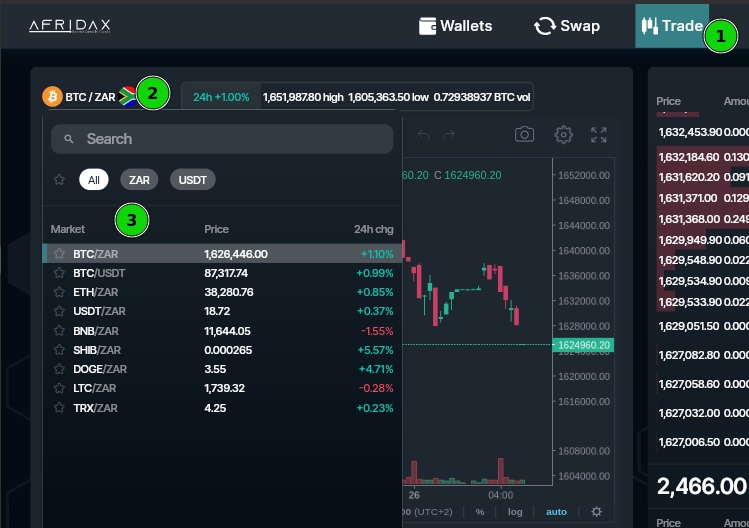
Task: Click the Afridax logo
Action: coord(70,26)
